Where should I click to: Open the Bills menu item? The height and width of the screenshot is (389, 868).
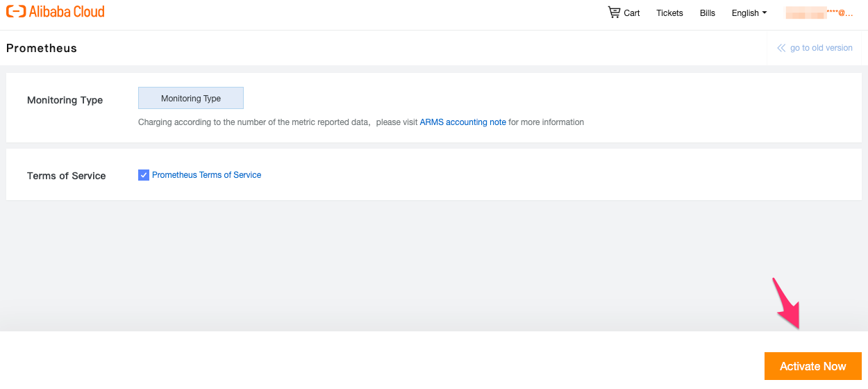point(708,13)
